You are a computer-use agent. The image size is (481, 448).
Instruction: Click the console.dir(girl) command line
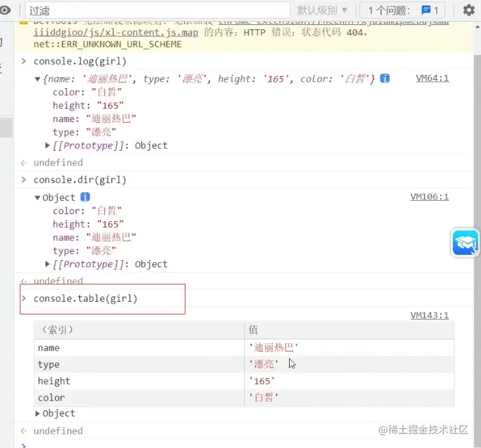(x=80, y=180)
